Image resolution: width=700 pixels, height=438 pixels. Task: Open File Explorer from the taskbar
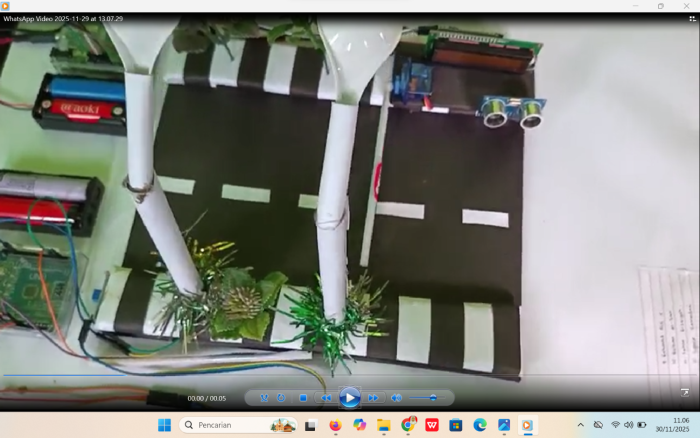click(x=383, y=425)
